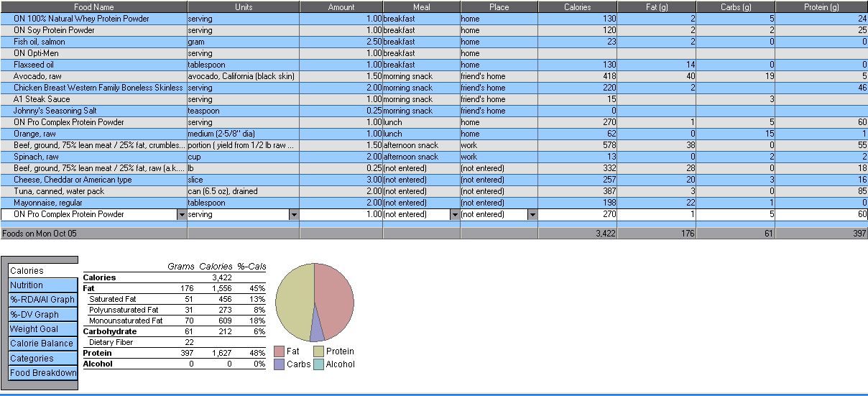868x396 pixels.
Task: Open the Nutrition tab
Action: pos(42,285)
